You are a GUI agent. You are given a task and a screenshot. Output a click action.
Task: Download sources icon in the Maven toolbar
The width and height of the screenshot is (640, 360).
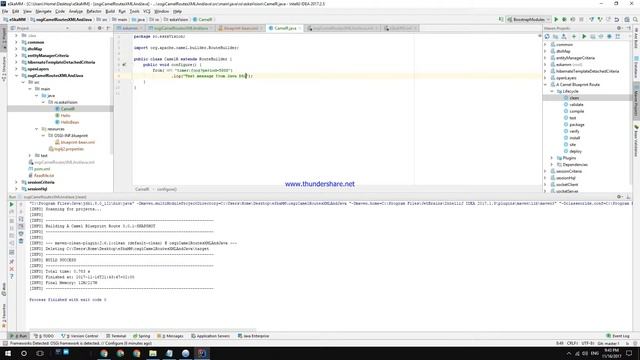pos(564,36)
